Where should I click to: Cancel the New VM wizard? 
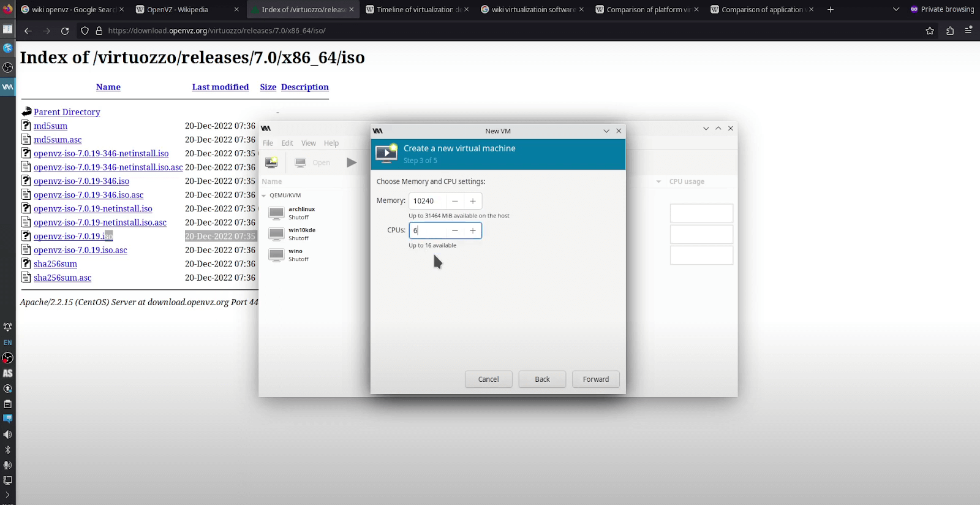pos(488,379)
